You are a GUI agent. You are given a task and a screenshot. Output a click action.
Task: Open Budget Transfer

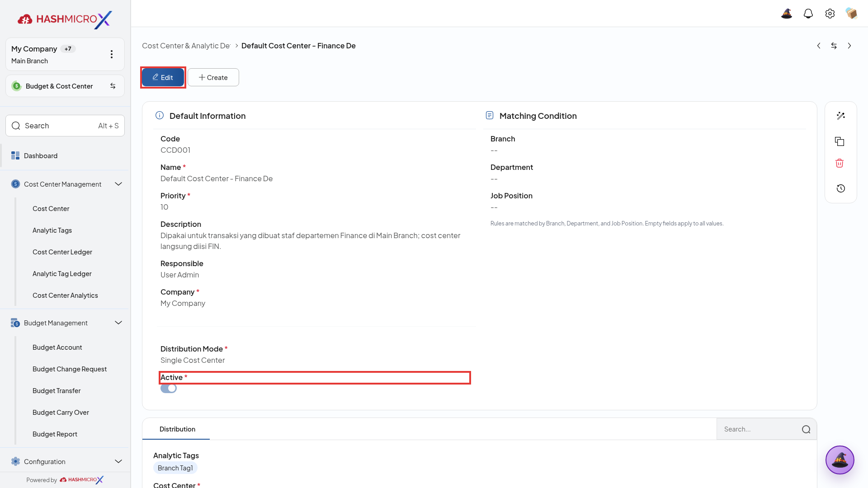point(57,391)
